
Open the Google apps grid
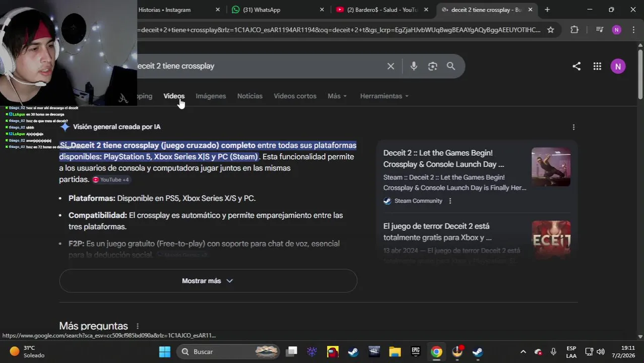point(597,66)
